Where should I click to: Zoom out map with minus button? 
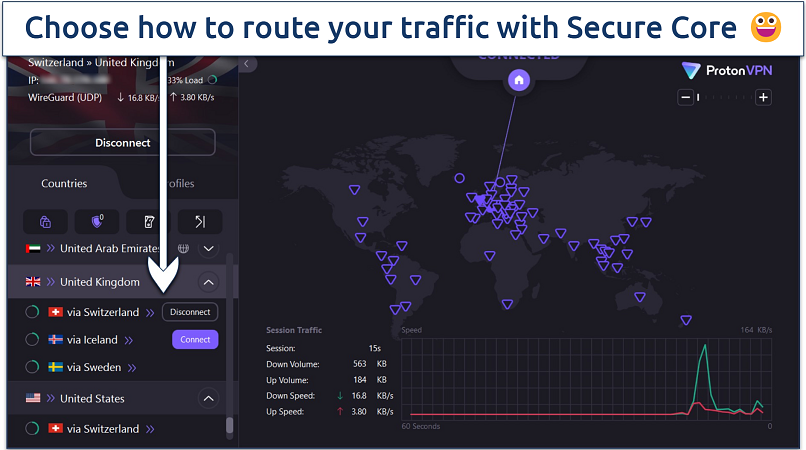click(685, 97)
